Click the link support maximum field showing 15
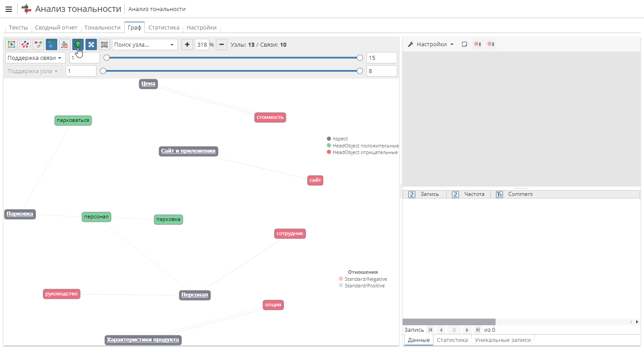Image resolution: width=644 pixels, height=349 pixels. pos(382,58)
